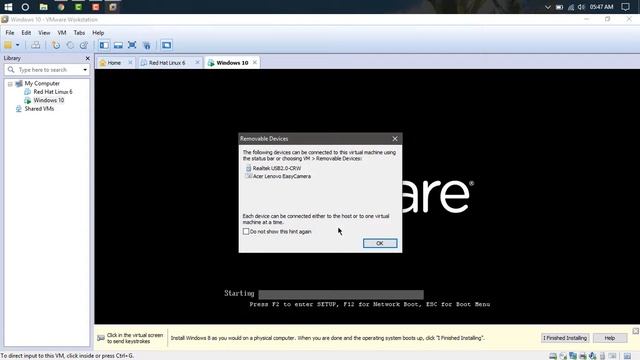Click the keyboard hint icon in install bar
The height and width of the screenshot is (360, 640).
(x=101, y=338)
